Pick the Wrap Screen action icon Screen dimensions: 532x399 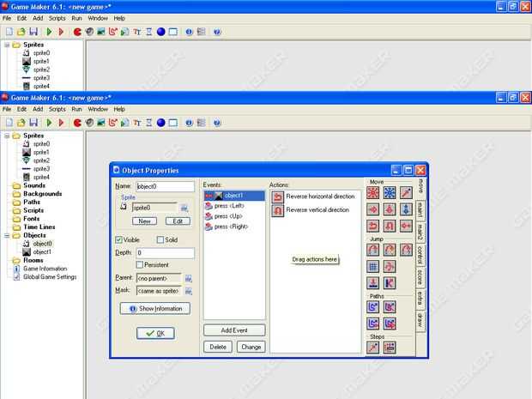(x=390, y=266)
